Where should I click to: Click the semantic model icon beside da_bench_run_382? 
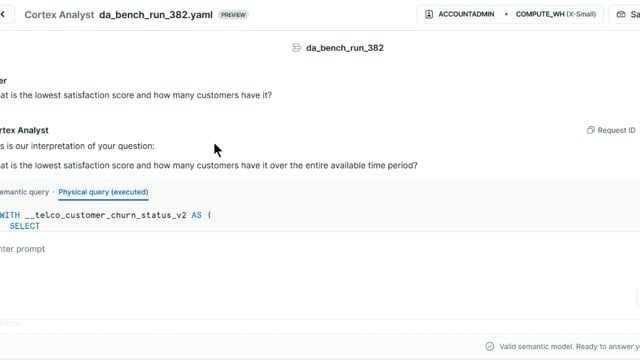click(x=297, y=48)
